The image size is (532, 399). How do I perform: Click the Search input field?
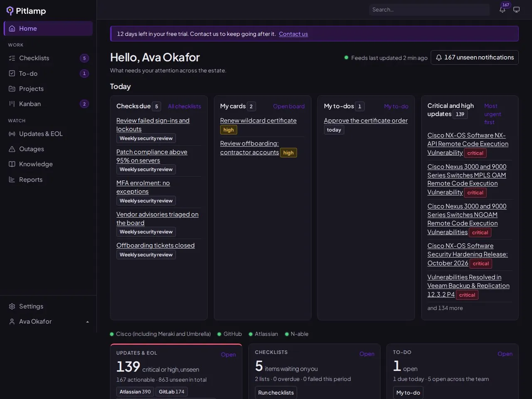[x=429, y=10]
